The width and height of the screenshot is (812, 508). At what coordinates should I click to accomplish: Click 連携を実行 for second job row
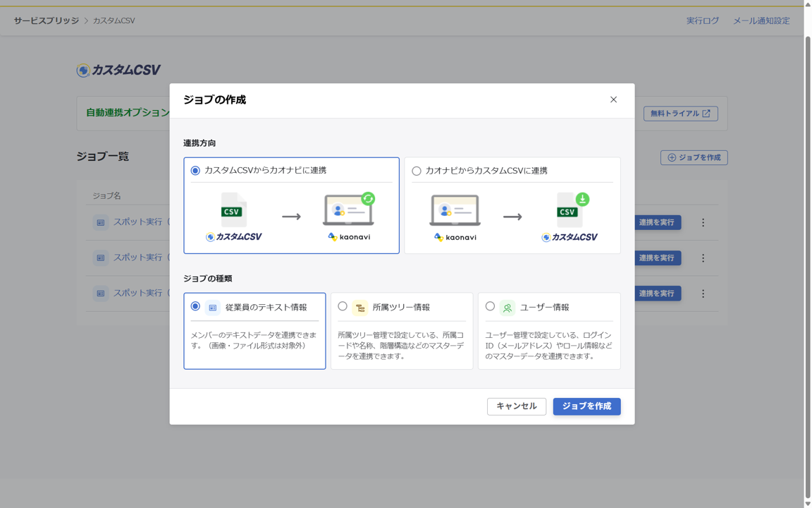(658, 258)
